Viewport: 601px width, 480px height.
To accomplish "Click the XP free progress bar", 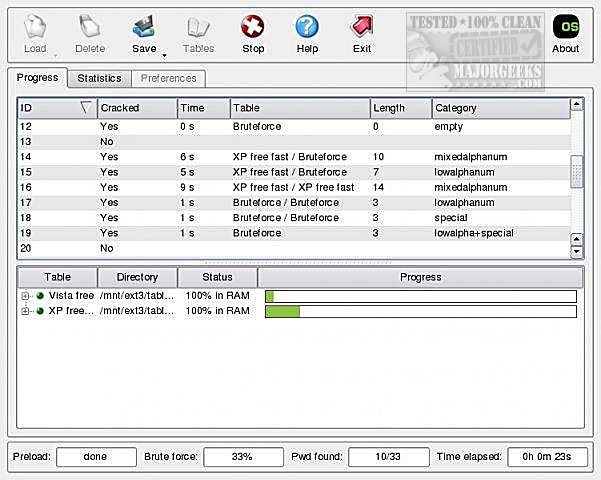I will tap(420, 312).
